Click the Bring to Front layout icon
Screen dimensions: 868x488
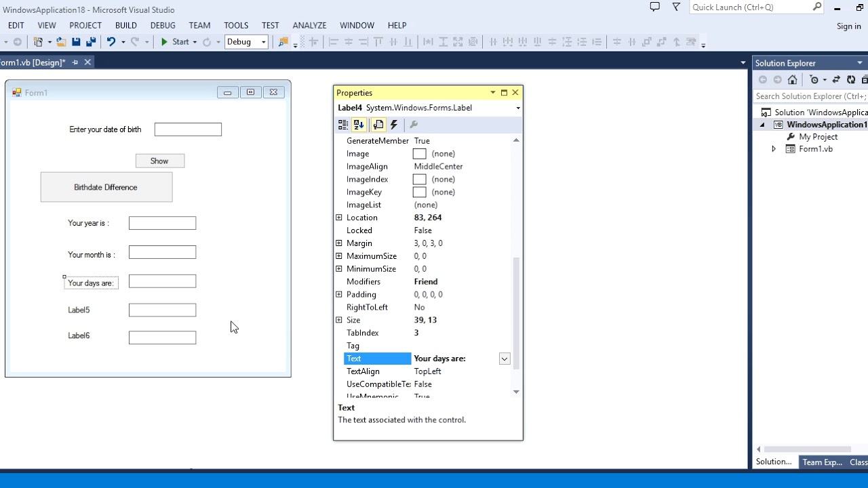pos(646,42)
